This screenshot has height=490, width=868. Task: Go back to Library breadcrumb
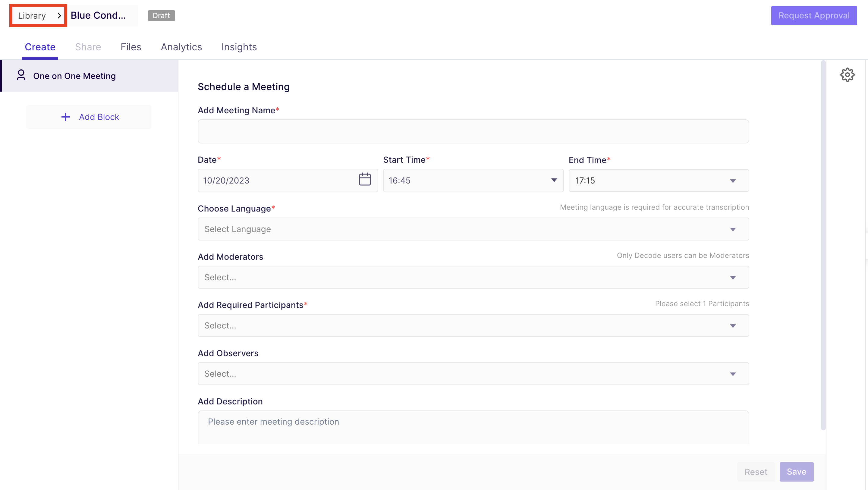point(32,15)
